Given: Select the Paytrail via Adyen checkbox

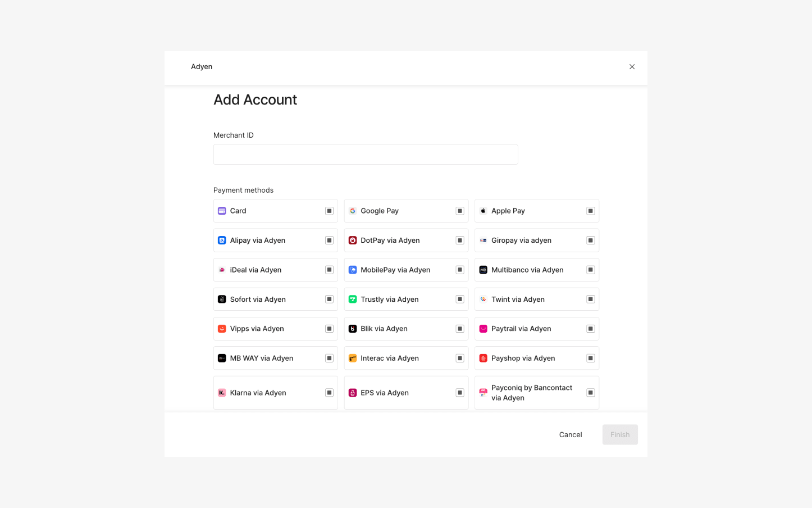Looking at the screenshot, I should pyautogui.click(x=591, y=329).
